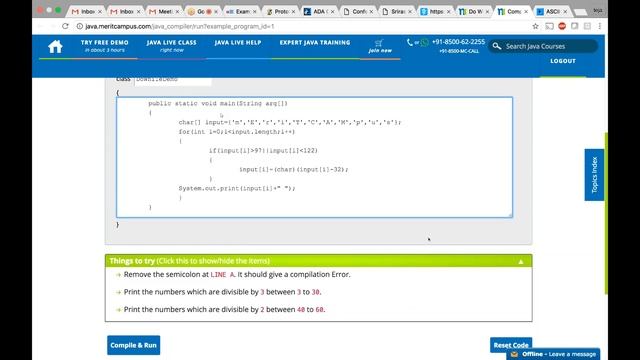Viewport: 640px width, 360px height.
Task: Open Expert Java Training menu item
Action: (315, 42)
